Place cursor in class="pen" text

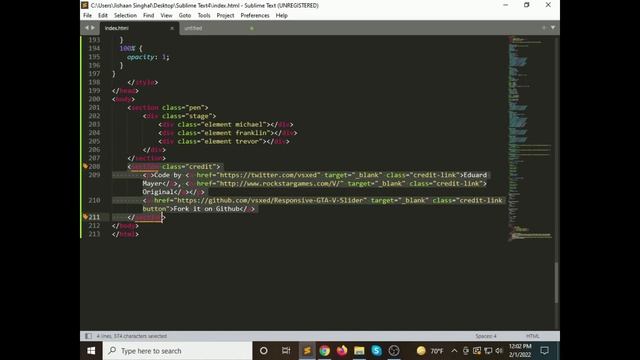point(183,107)
